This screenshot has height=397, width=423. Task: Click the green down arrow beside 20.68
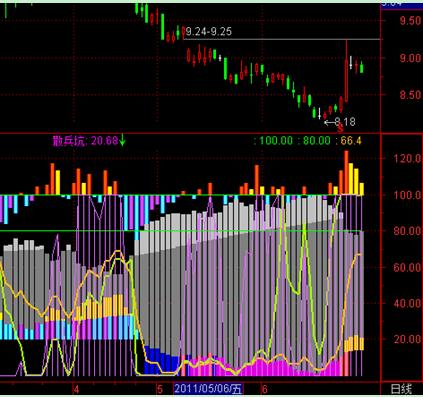pos(122,140)
